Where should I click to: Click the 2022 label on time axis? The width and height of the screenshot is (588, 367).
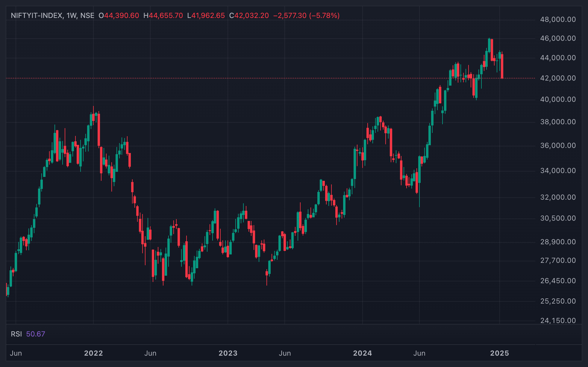(93, 353)
